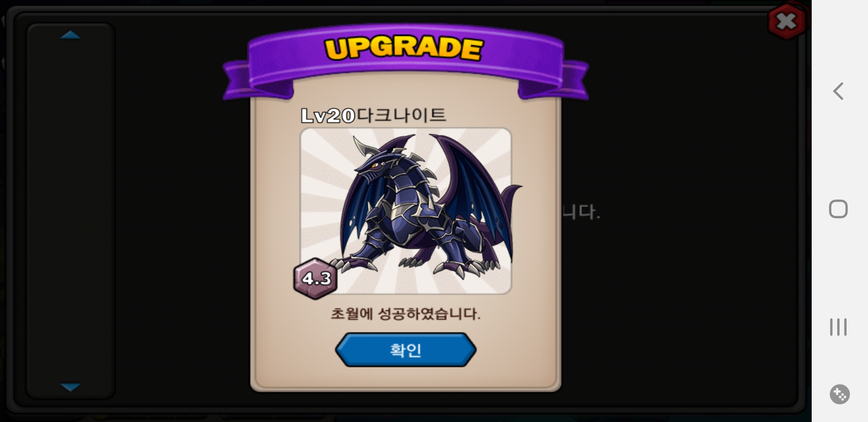Tap the blue 확인 confirm button

coord(405,350)
